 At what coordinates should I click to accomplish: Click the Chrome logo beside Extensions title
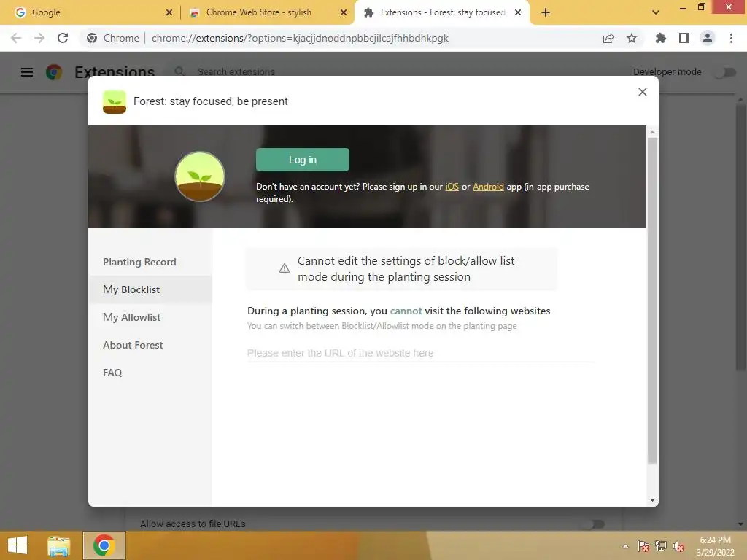click(x=54, y=72)
